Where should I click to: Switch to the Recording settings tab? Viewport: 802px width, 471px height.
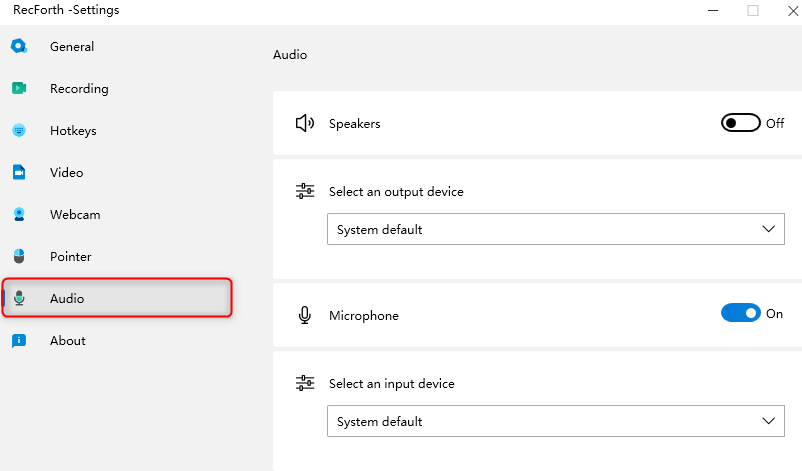click(79, 89)
